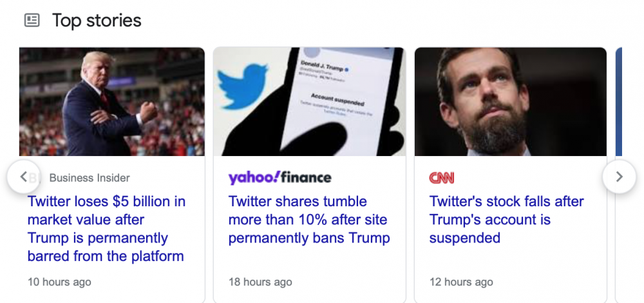
Task: Click the '18 hours ago' timestamp
Action: [260, 282]
